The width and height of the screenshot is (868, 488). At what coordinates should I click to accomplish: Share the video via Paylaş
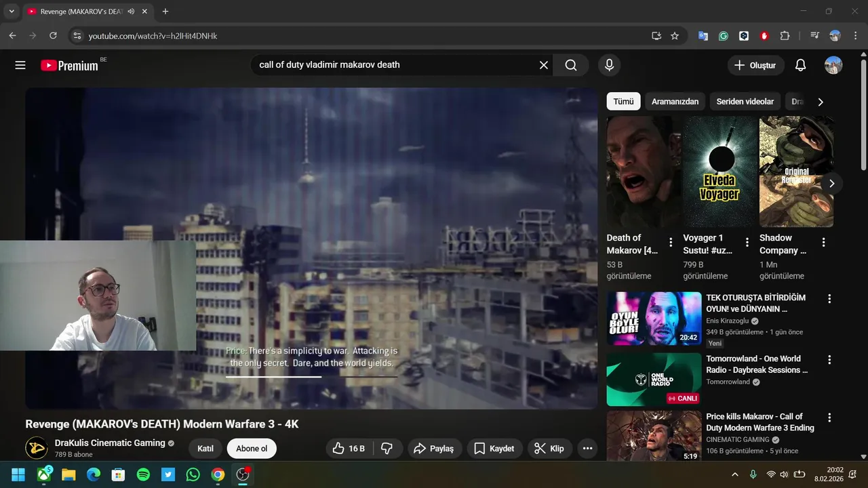tap(435, 449)
